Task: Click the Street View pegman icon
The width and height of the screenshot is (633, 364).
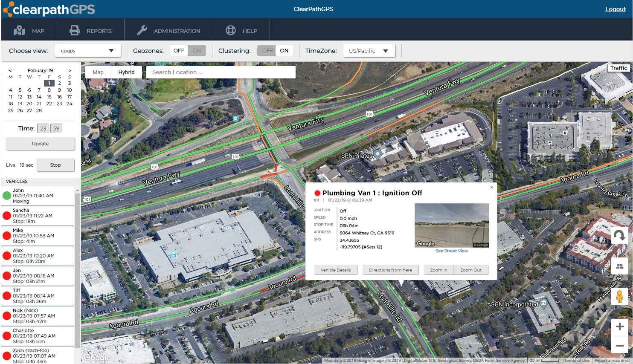Action: coord(619,296)
